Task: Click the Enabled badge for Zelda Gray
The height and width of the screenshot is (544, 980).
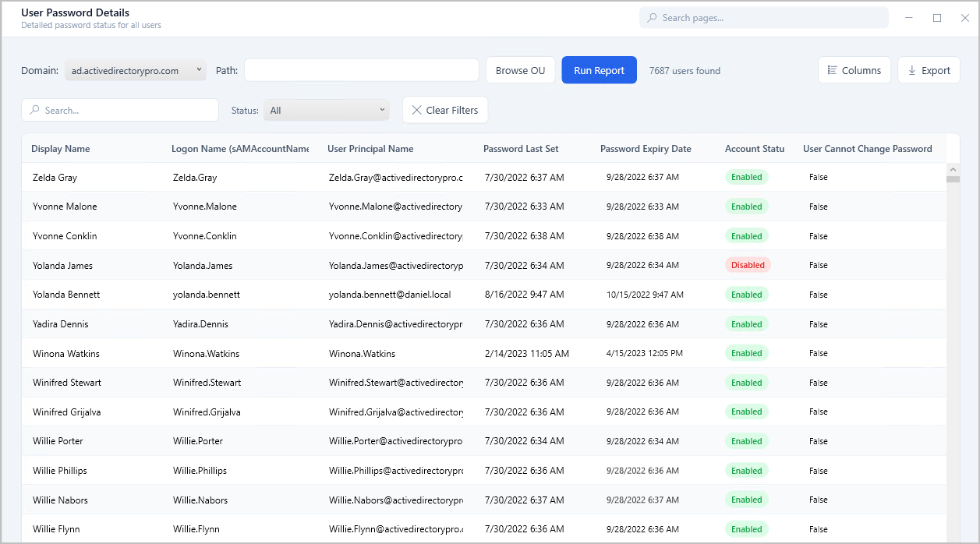Action: click(747, 177)
